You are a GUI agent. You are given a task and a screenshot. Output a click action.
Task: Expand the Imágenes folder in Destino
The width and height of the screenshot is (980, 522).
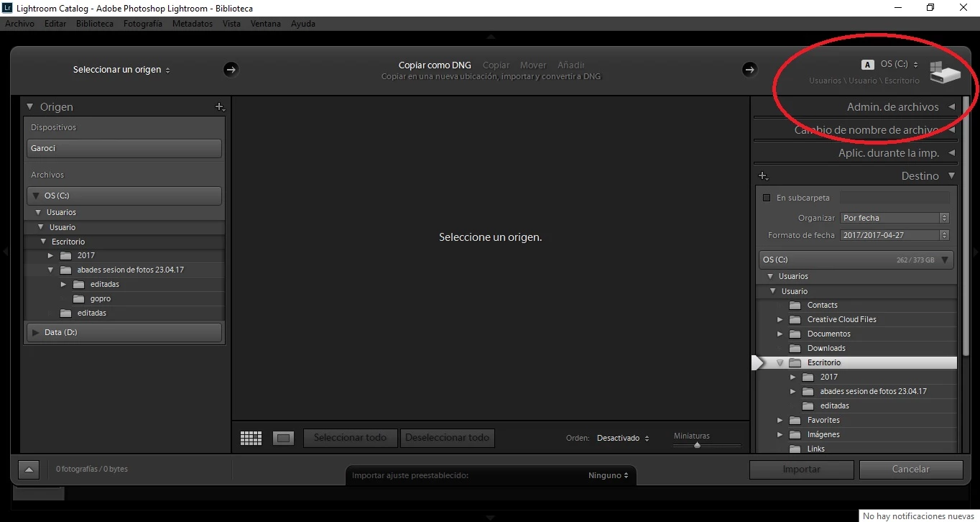click(780, 434)
